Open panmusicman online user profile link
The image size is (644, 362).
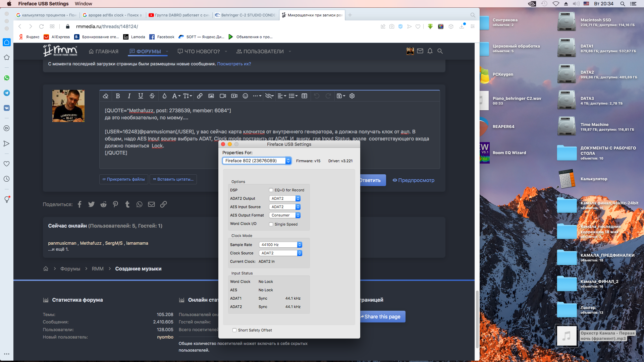point(62,243)
